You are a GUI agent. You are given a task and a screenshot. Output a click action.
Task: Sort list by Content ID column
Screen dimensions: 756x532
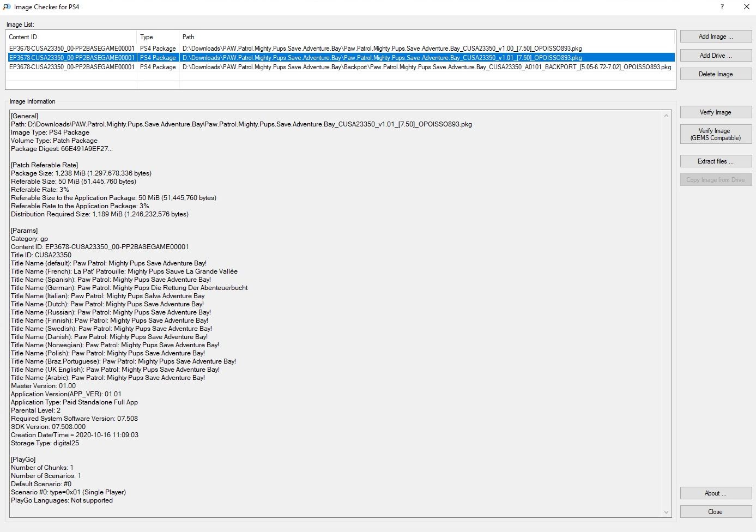71,37
